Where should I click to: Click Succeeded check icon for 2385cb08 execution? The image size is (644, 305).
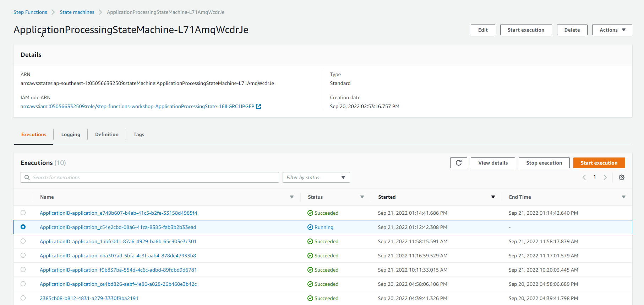click(x=310, y=298)
